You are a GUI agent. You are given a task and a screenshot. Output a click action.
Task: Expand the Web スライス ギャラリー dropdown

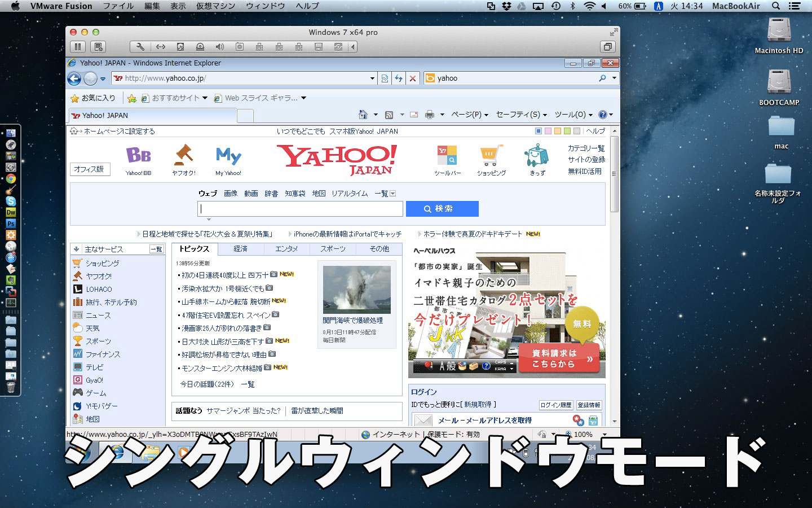pos(303,98)
